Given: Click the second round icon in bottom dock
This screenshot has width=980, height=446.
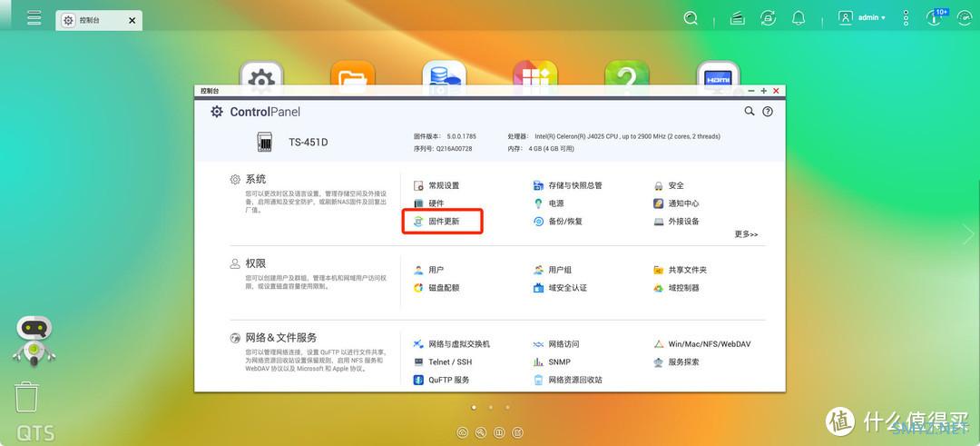Looking at the screenshot, I should point(481,432).
